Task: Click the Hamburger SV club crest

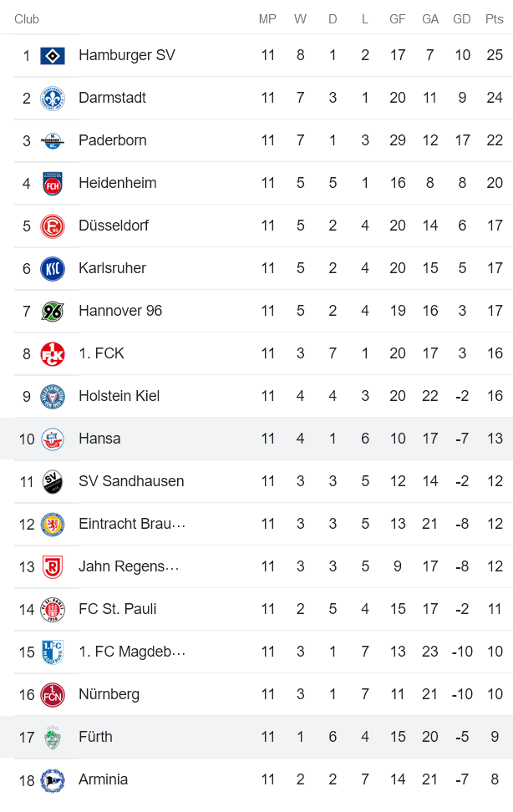Action: (x=50, y=55)
